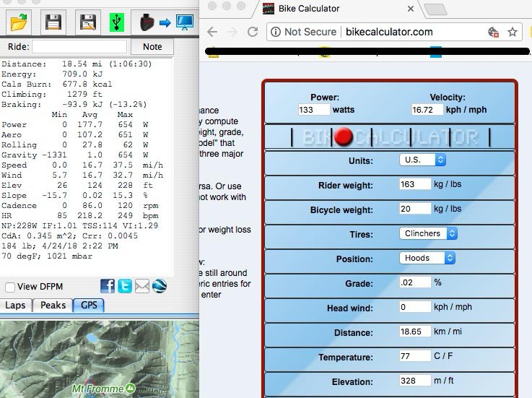Click the green USB connection icon
Screen dimensions: 532x398
pyautogui.click(x=117, y=22)
